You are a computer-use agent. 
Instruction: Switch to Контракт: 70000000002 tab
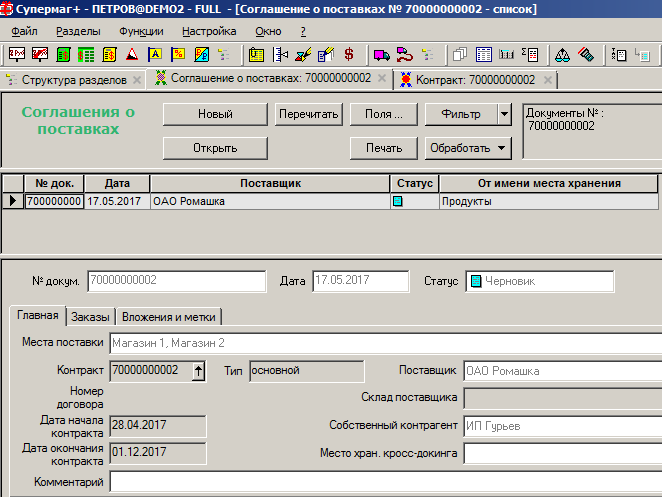coord(475,80)
